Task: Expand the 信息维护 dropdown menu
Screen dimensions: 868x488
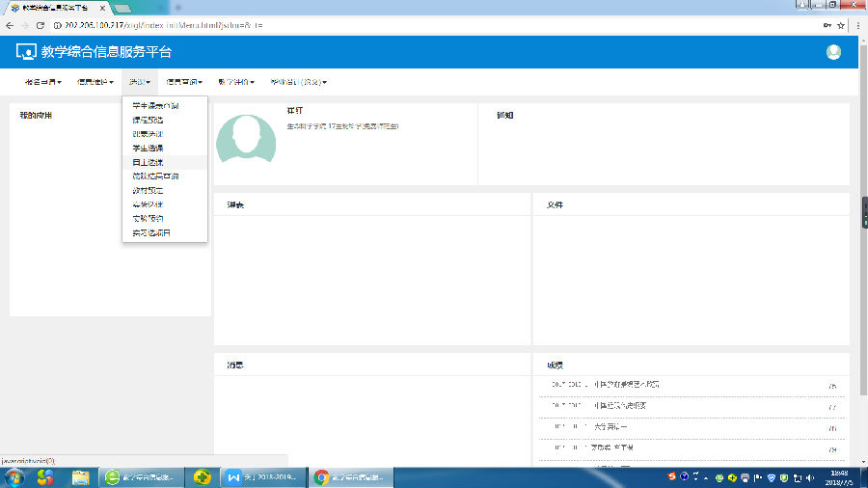Action: 95,82
